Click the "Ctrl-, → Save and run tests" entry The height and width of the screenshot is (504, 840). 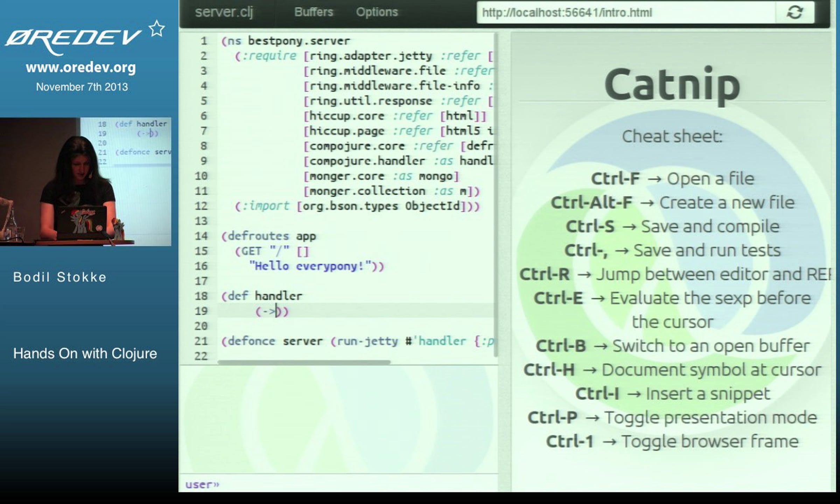pyautogui.click(x=672, y=251)
